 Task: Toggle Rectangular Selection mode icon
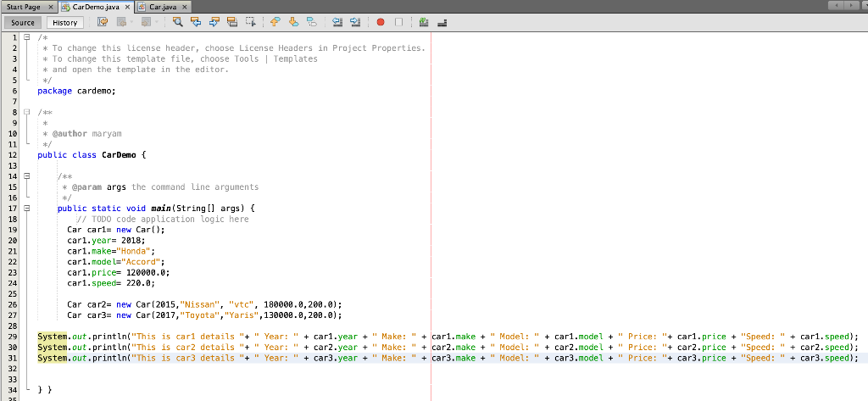[251, 22]
